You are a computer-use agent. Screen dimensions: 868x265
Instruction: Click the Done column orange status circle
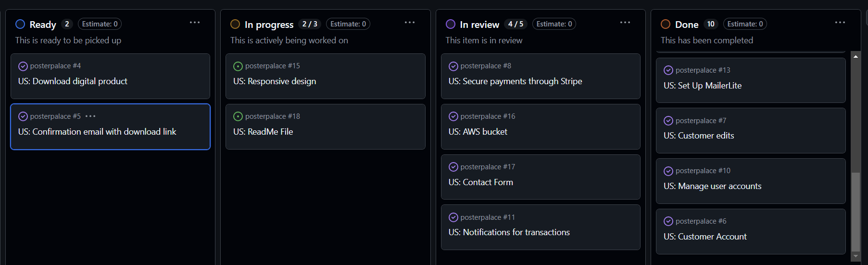pos(666,24)
